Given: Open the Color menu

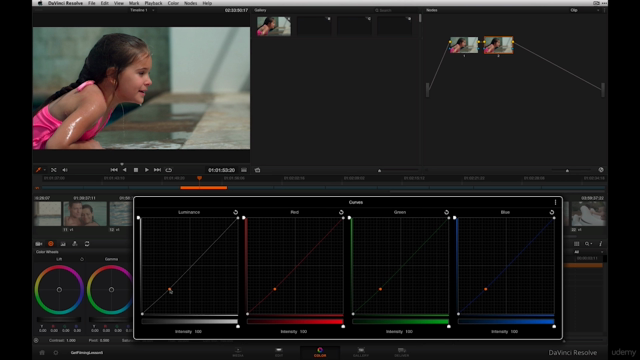Looking at the screenshot, I should pos(173,3).
